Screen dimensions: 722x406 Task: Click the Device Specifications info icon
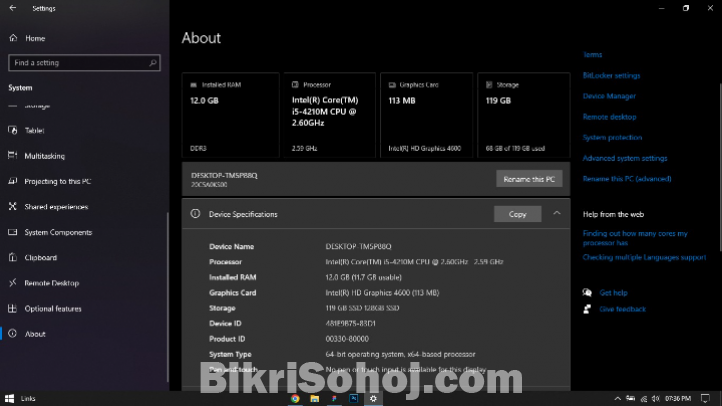coord(195,214)
